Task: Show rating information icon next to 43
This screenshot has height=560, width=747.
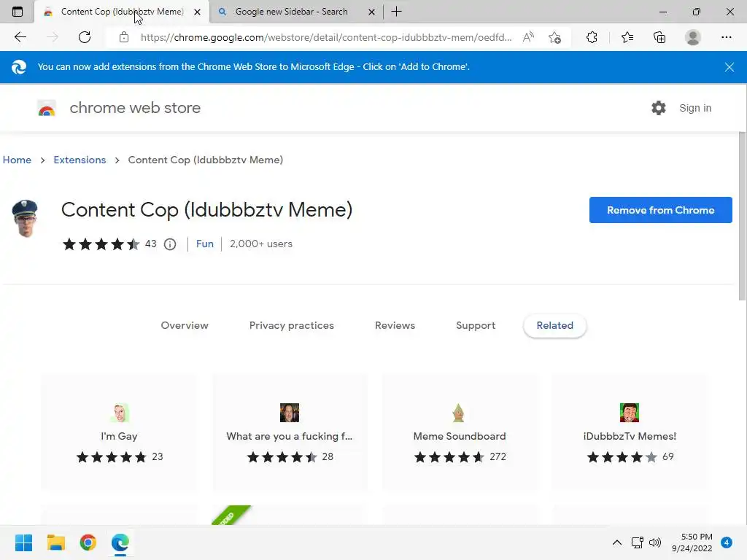Action: click(x=170, y=244)
